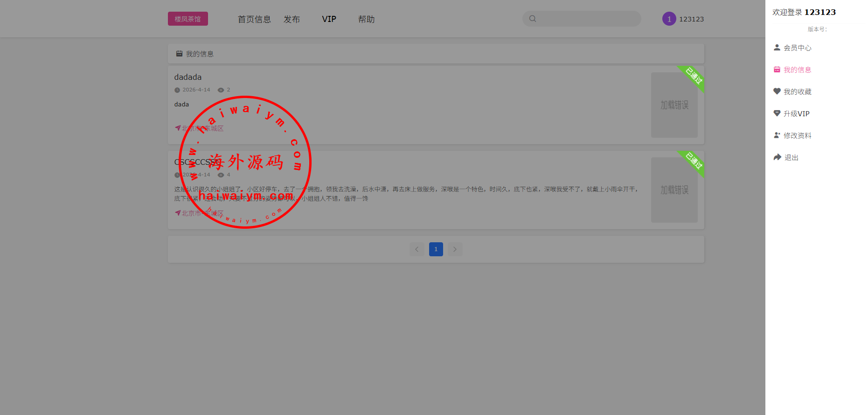Go to the next page arrow
This screenshot has width=868, height=415.
455,249
